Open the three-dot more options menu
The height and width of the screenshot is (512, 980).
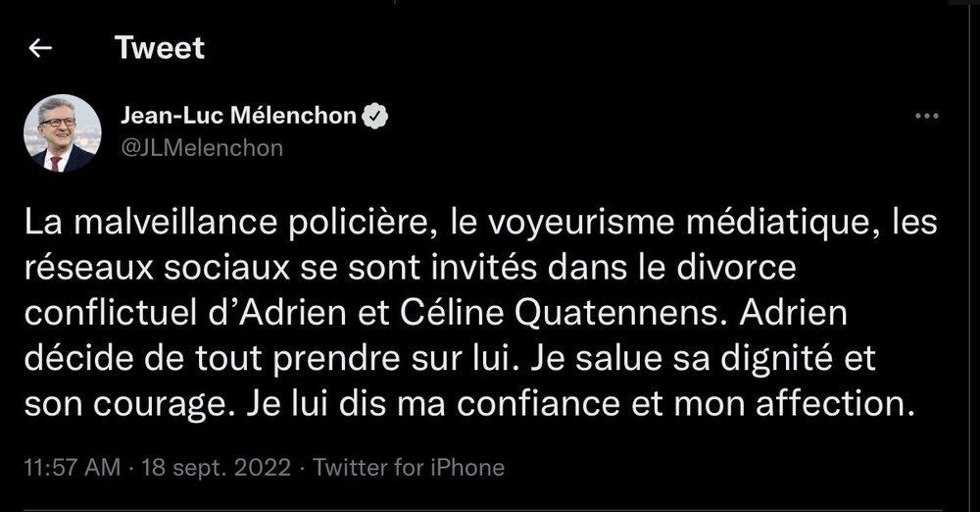(x=926, y=117)
